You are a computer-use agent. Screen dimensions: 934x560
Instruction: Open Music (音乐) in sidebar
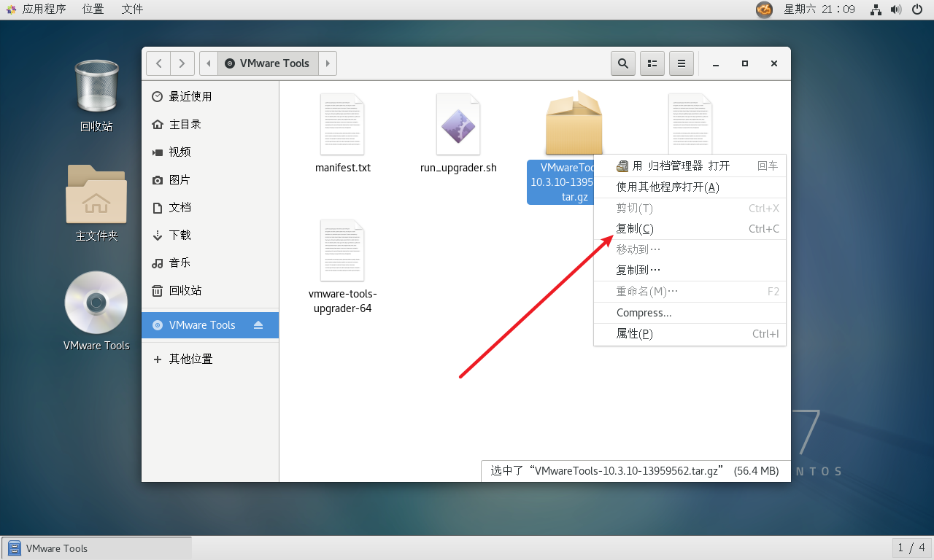tap(210, 262)
